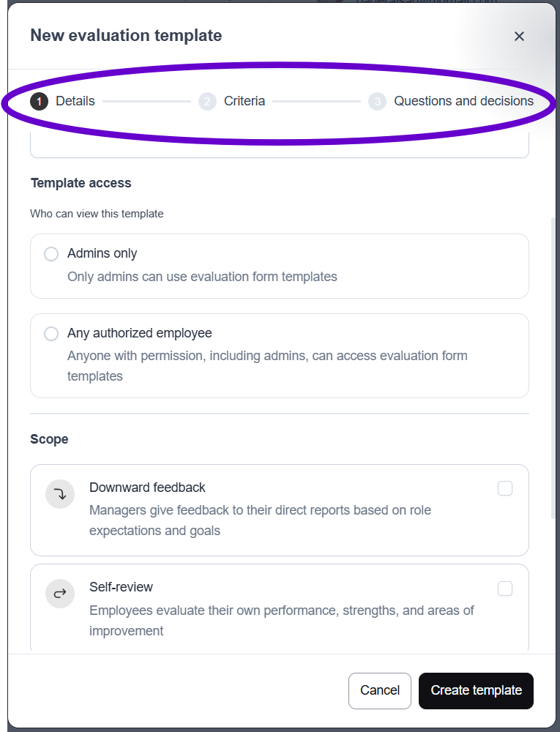Screen dimensions: 560x732
Task: Click the Self-review arrow icon
Action: click(x=60, y=593)
